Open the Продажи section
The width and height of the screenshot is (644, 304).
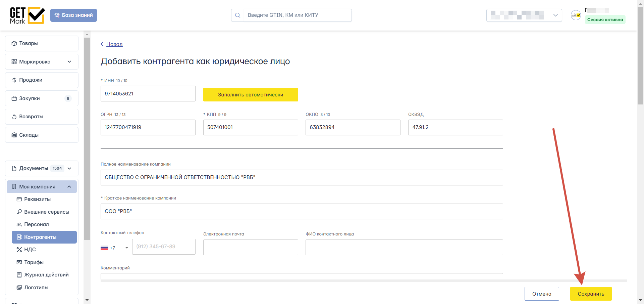click(x=42, y=80)
